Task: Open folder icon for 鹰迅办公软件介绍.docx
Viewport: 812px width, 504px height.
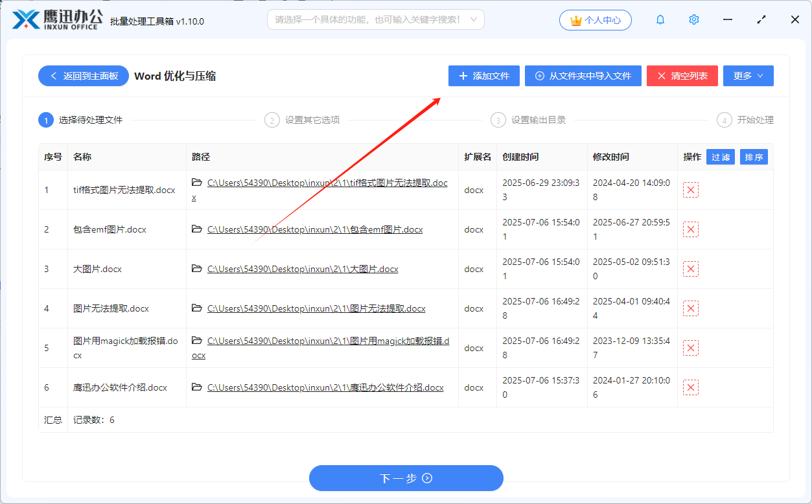Action: pos(197,387)
